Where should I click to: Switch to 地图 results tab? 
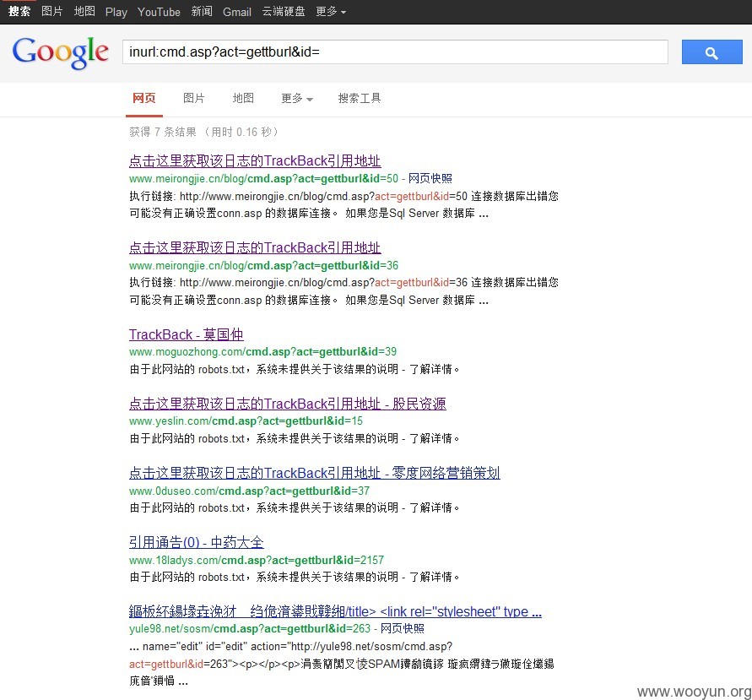point(243,98)
